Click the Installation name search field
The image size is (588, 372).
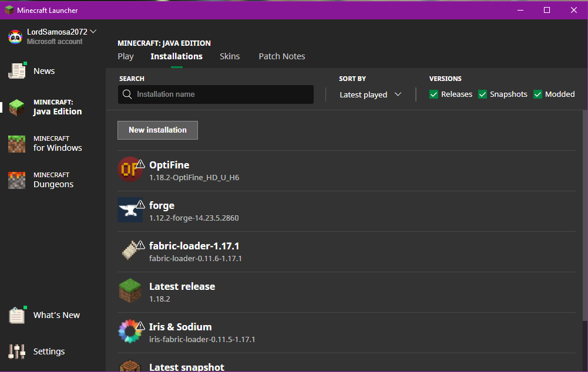[x=216, y=94]
